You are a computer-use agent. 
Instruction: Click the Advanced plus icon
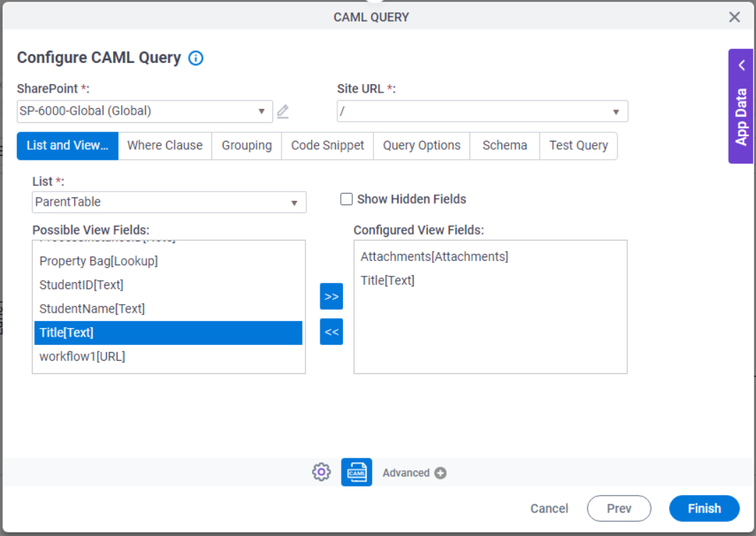440,473
